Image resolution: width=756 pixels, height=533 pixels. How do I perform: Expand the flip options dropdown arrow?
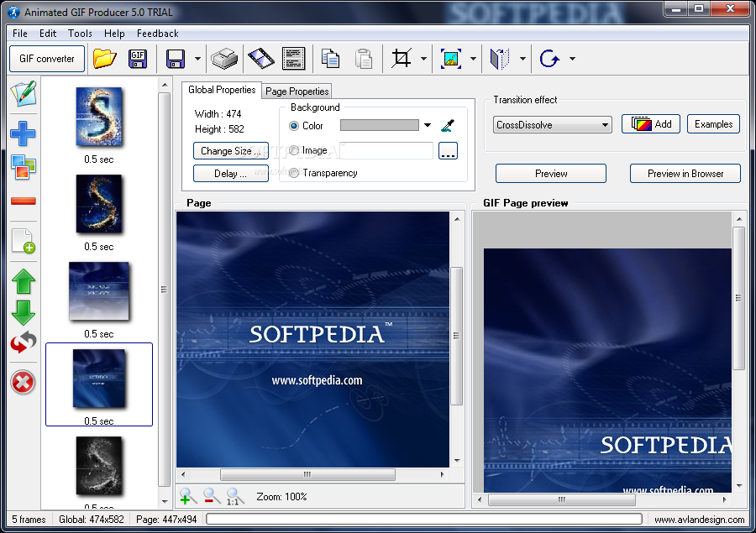pyautogui.click(x=522, y=59)
